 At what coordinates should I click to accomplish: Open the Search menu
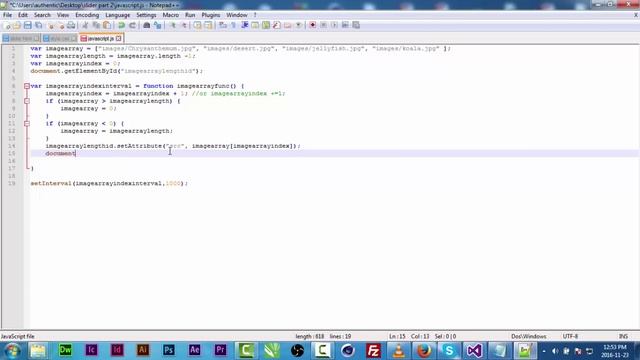(42, 15)
